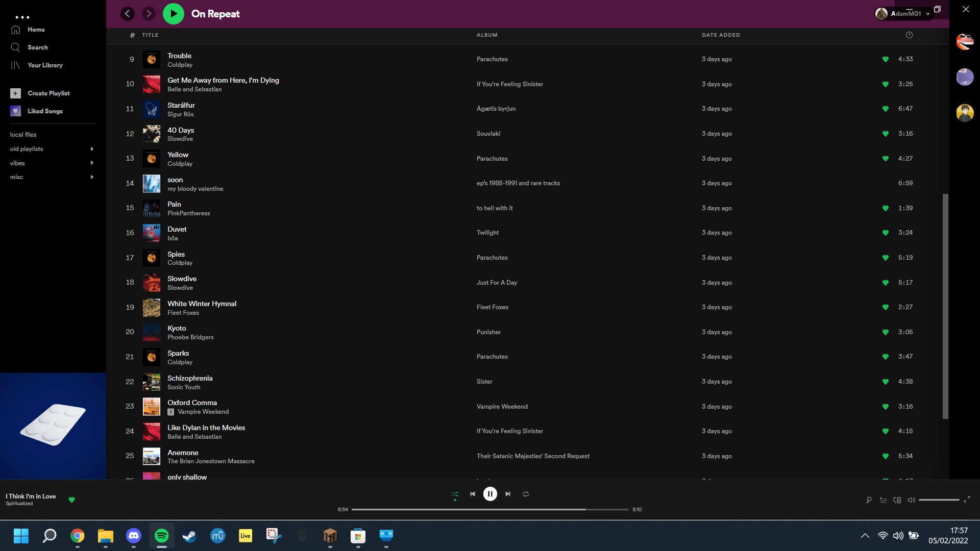980x551 pixels.
Task: Open Home from the sidebar
Action: point(36,29)
